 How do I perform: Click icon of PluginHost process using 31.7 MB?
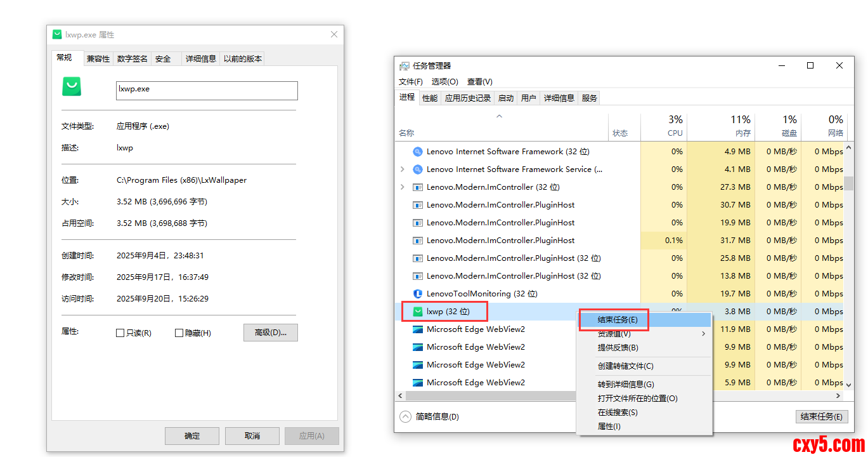(x=417, y=241)
